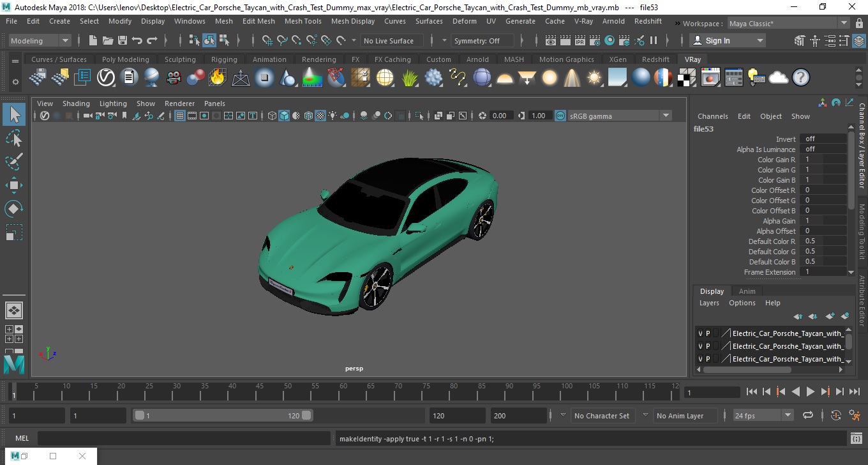Click the camera movie shelf icon
This screenshot has width=868, height=465.
tap(174, 78)
